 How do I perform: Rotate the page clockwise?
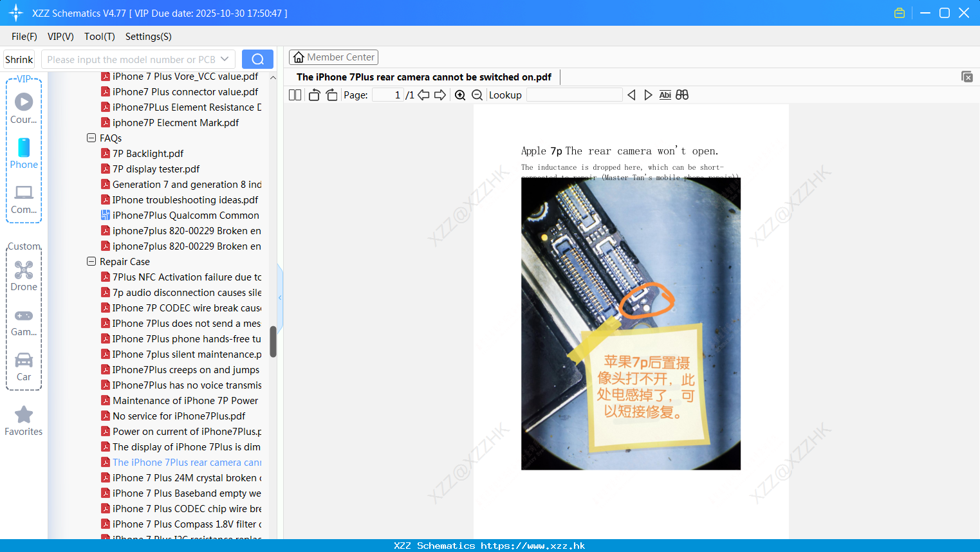331,95
